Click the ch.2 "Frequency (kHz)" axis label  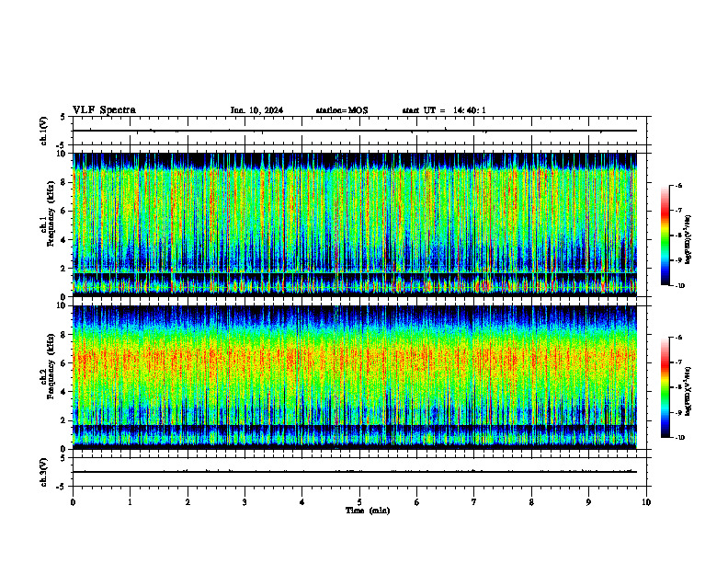click(51, 366)
